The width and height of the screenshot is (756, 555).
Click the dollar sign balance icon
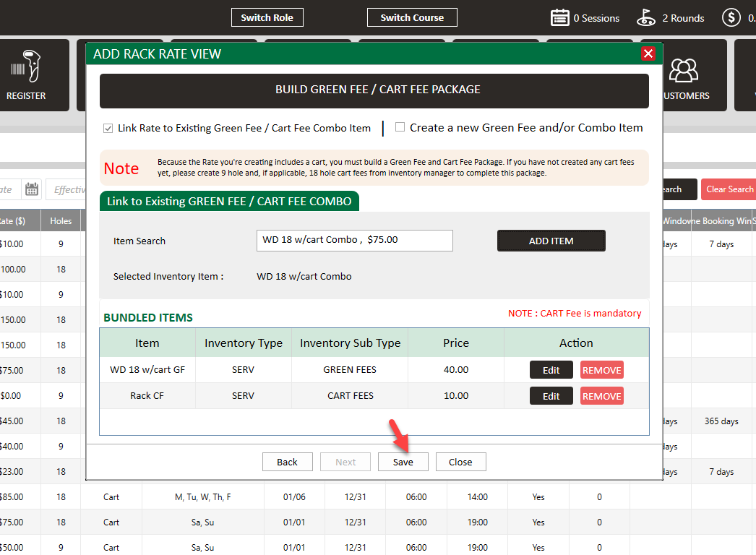731,18
